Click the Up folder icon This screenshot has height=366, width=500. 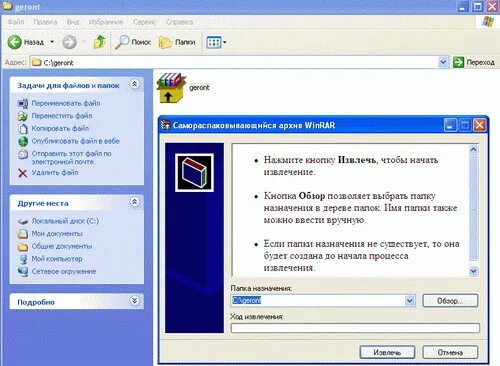pyautogui.click(x=99, y=42)
